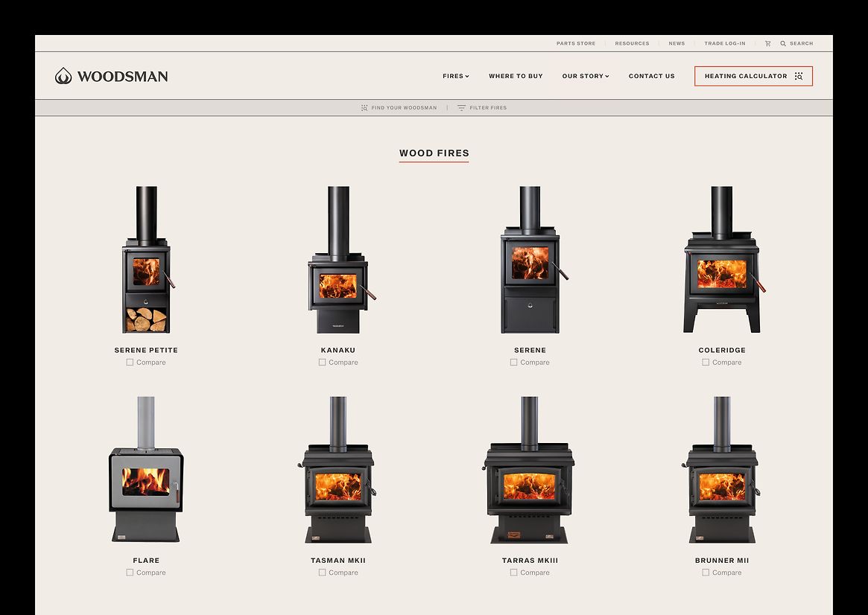Screen dimensions: 868x615
Task: Click the Find Your Woodsman icon
Action: pos(364,108)
